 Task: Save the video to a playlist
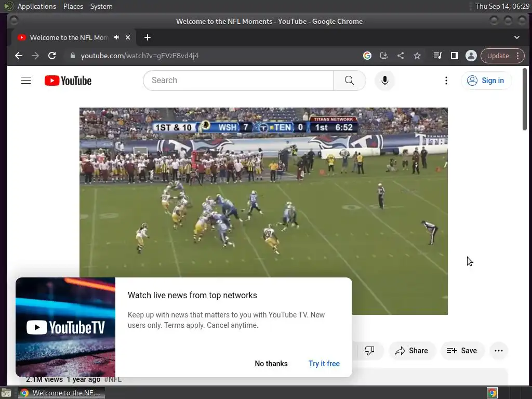(x=462, y=351)
